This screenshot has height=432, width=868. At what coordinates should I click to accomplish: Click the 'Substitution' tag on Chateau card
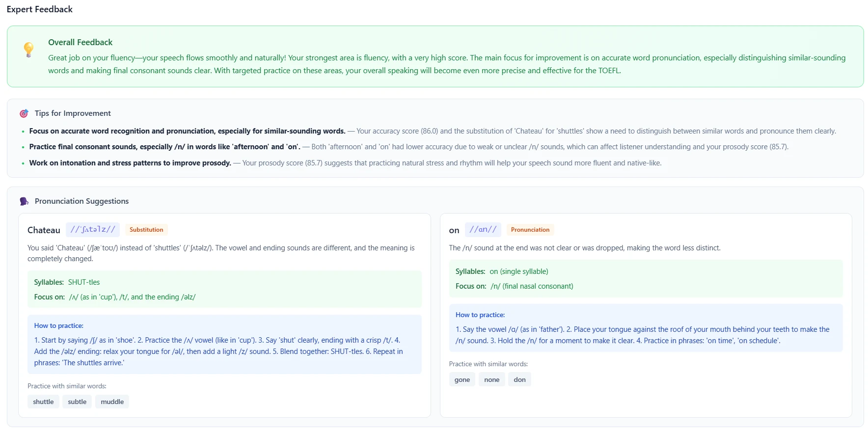click(x=146, y=230)
